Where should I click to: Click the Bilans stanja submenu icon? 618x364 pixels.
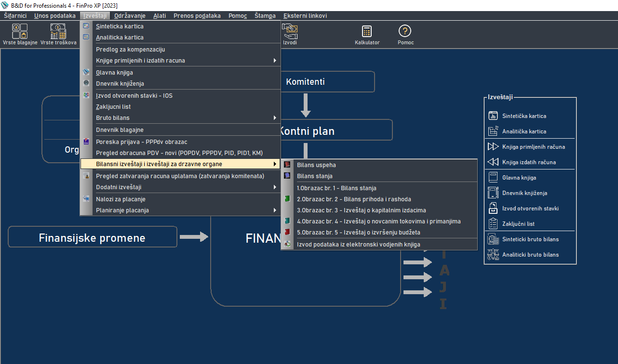click(x=287, y=176)
